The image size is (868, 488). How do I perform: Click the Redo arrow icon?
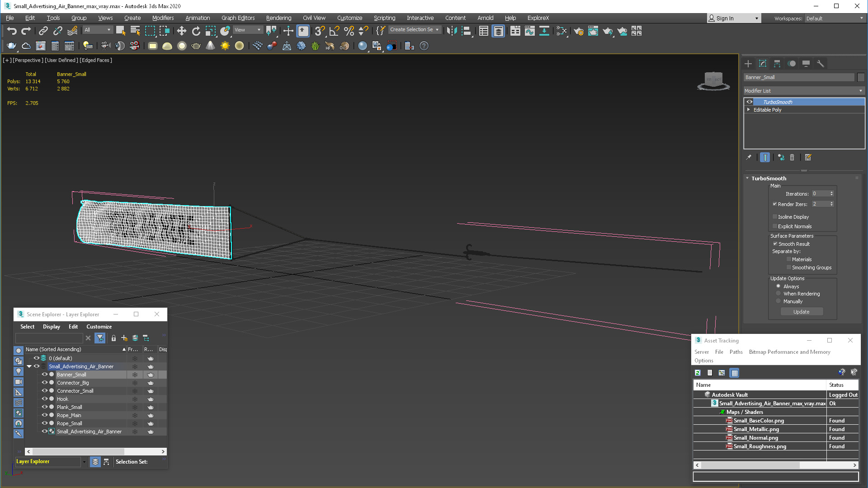click(x=26, y=31)
